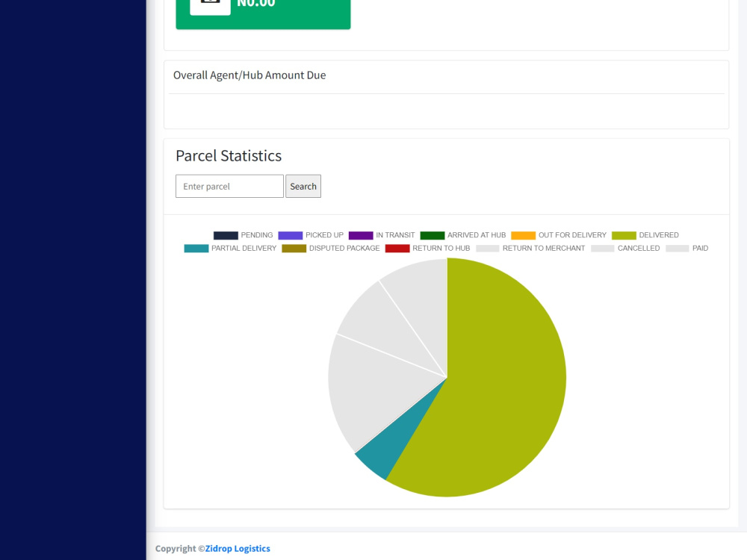
Task: Toggle the PENDING legend swatch
Action: click(226, 235)
